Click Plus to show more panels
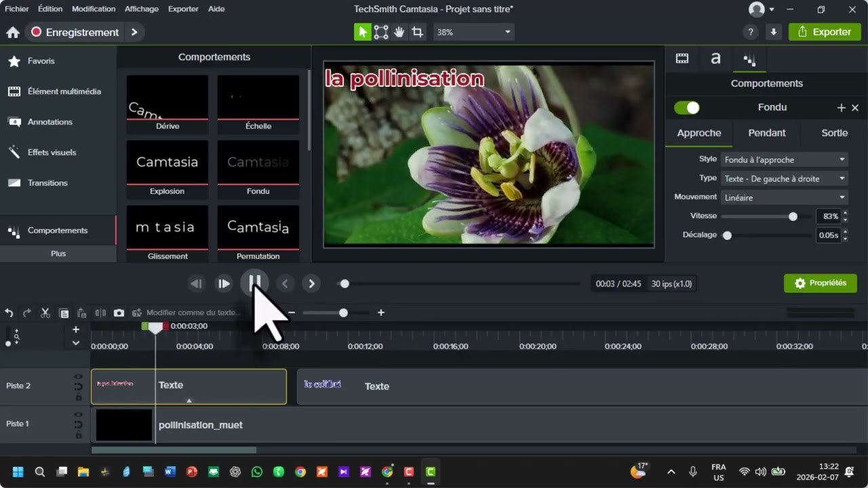The height and width of the screenshot is (488, 868). click(58, 253)
